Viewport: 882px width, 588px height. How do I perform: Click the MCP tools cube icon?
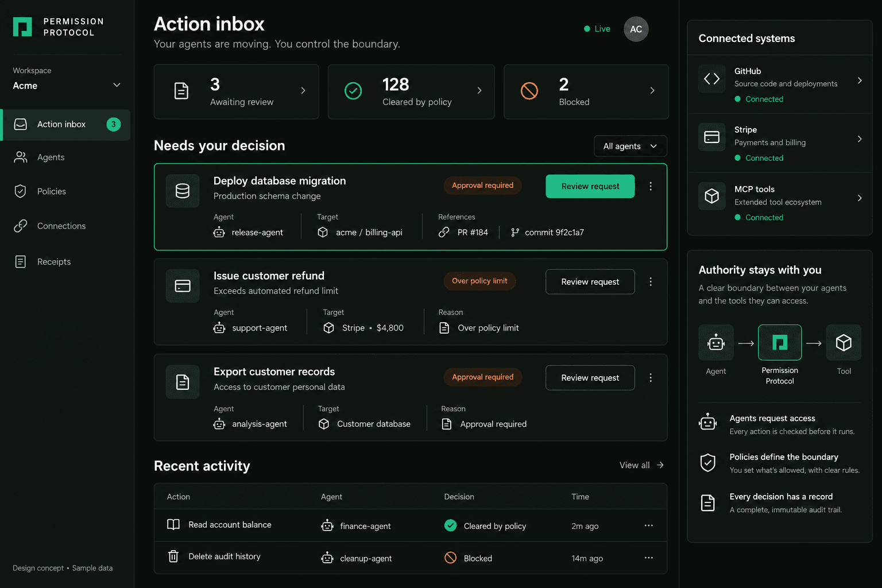712,196
